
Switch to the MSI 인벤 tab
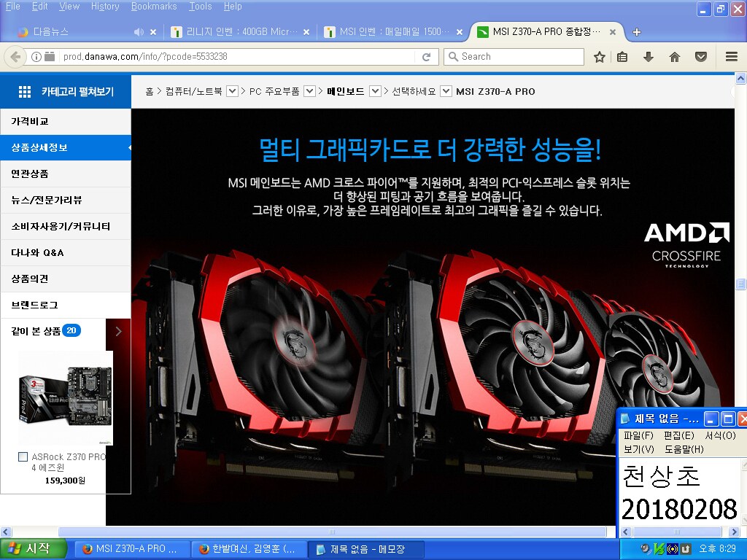tap(393, 32)
